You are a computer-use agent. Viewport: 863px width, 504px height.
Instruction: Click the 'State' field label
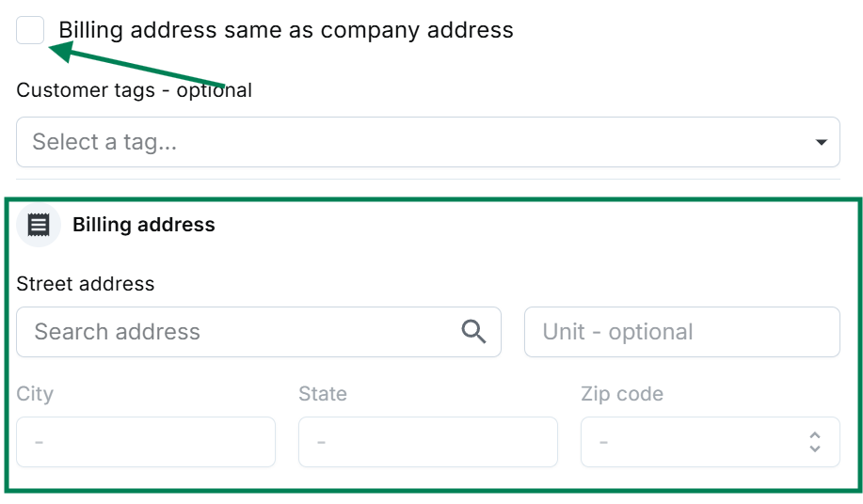[323, 394]
